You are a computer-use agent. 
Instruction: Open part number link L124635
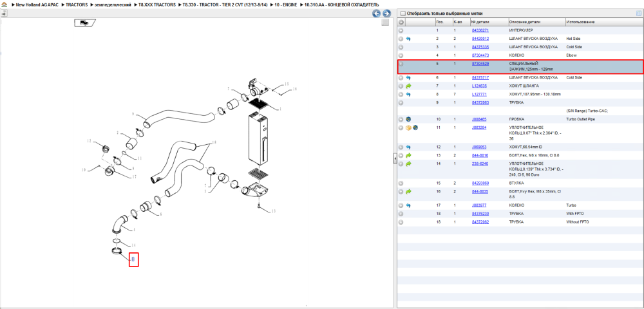click(x=479, y=86)
